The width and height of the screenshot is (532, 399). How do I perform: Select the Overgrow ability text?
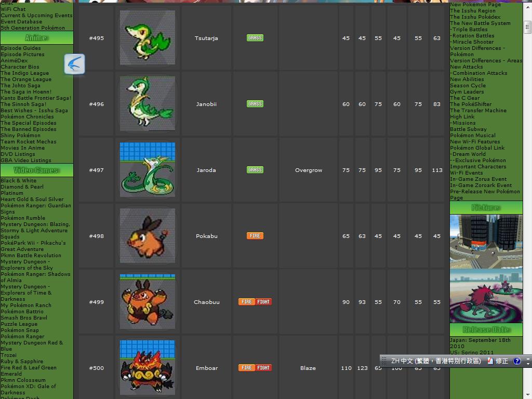coord(309,170)
